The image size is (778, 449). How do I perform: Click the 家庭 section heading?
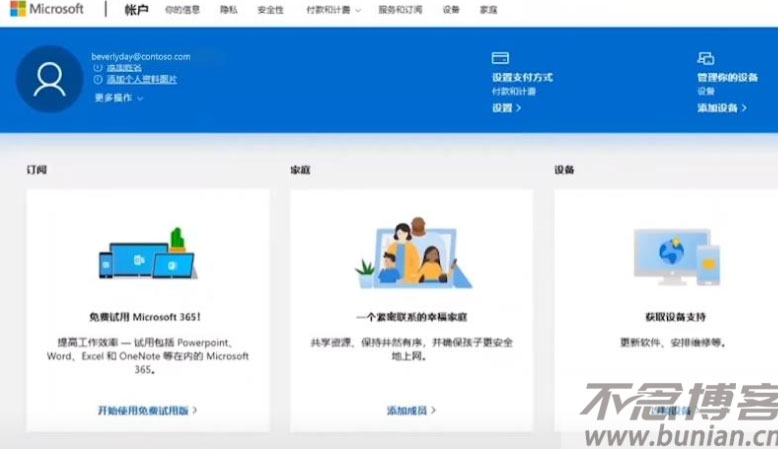(300, 170)
